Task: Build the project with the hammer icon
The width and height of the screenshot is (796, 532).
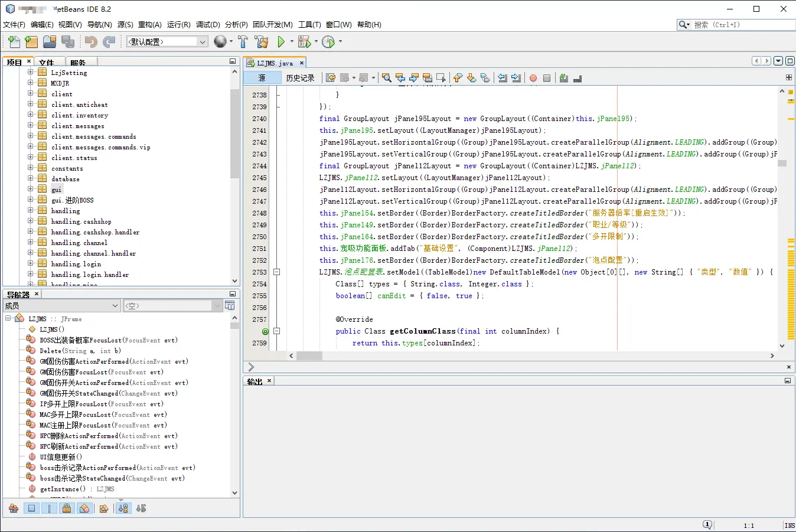Action: tap(243, 41)
